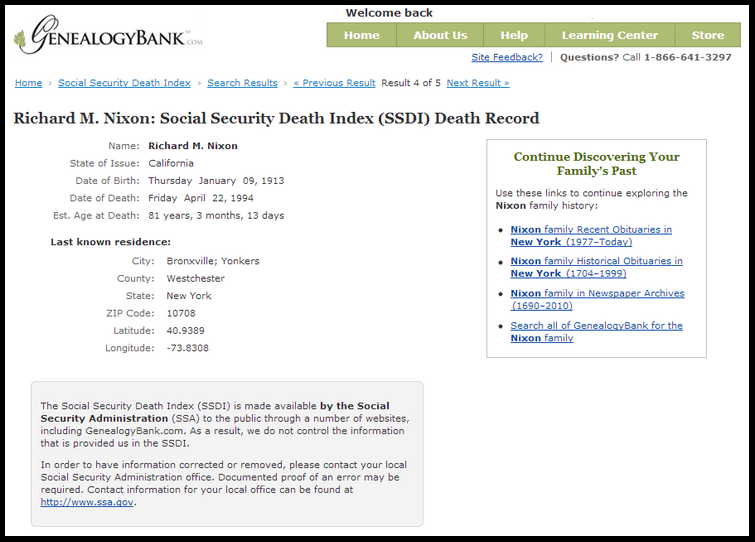This screenshot has width=755, height=542.
Task: Click the state value 'New York'
Action: [189, 296]
